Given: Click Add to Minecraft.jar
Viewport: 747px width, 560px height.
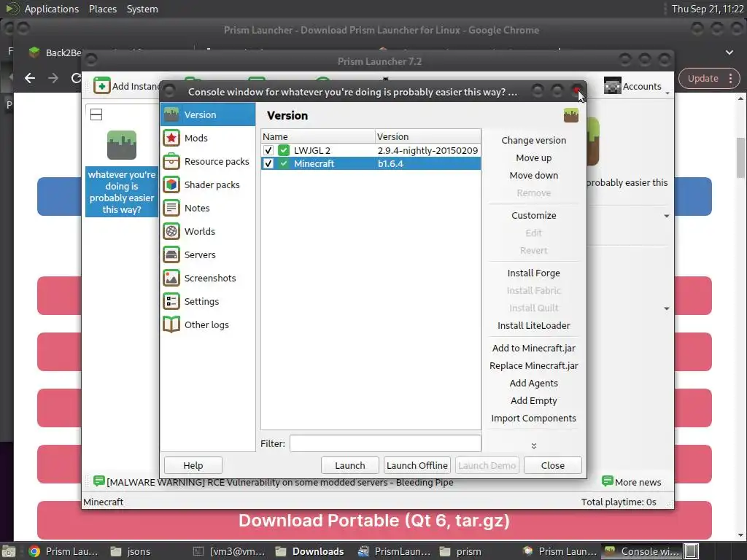Looking at the screenshot, I should (533, 349).
